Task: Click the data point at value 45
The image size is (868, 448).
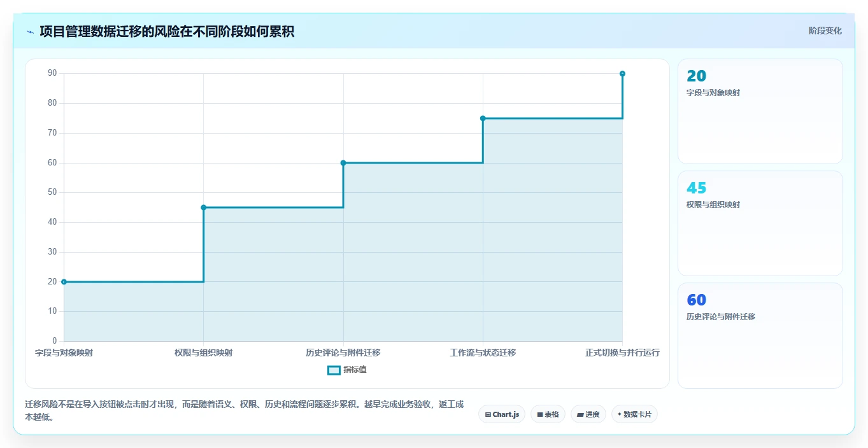Action: pyautogui.click(x=204, y=207)
